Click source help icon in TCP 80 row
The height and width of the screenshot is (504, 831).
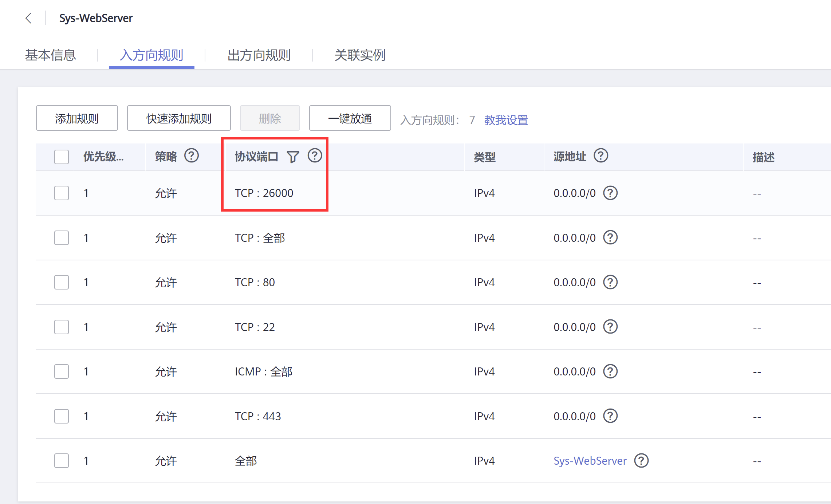coord(610,282)
